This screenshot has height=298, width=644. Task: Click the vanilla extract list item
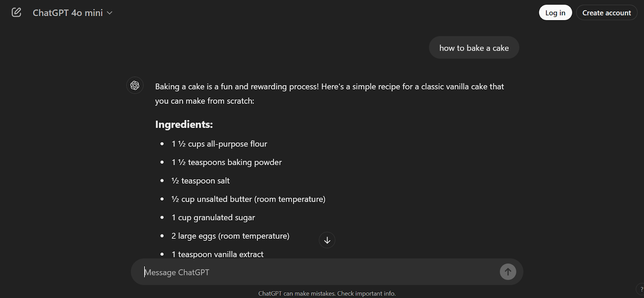pyautogui.click(x=217, y=255)
